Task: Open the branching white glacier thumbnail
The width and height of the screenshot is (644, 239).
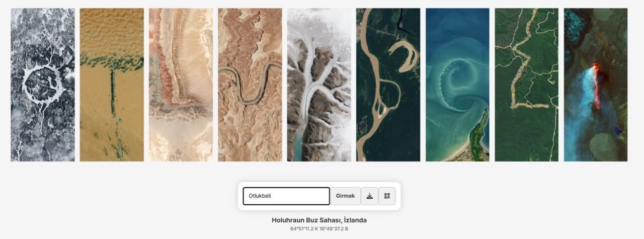Action: [x=319, y=85]
